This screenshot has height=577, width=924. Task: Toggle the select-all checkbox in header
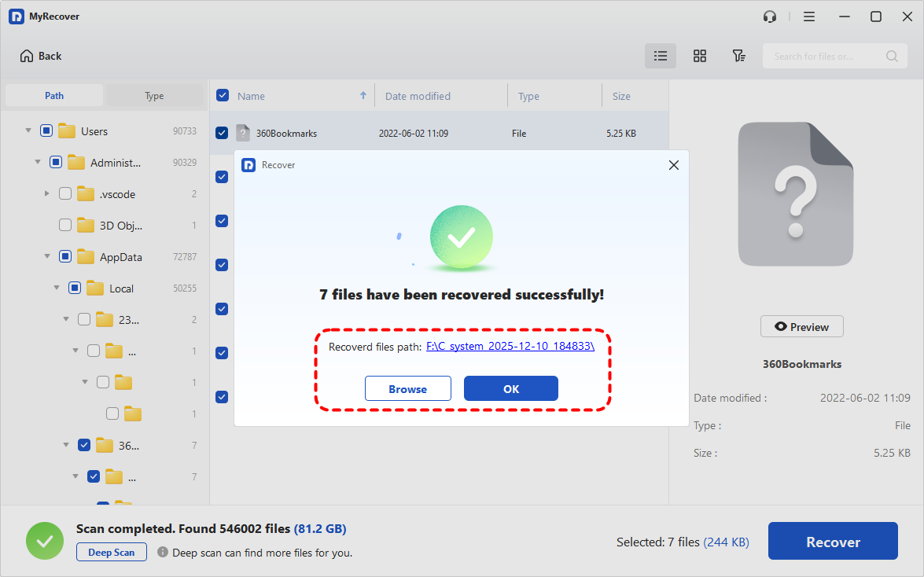click(223, 96)
